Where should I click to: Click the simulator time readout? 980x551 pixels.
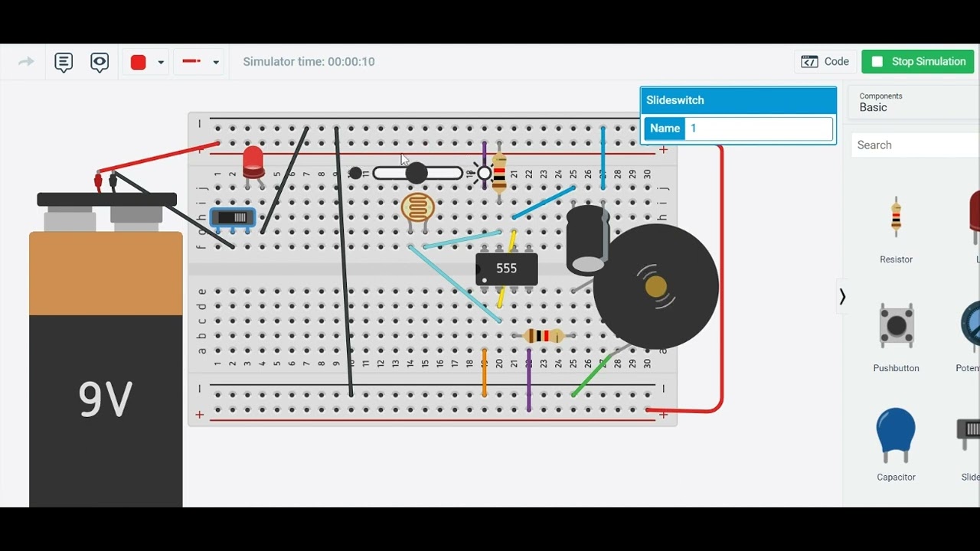coord(309,62)
